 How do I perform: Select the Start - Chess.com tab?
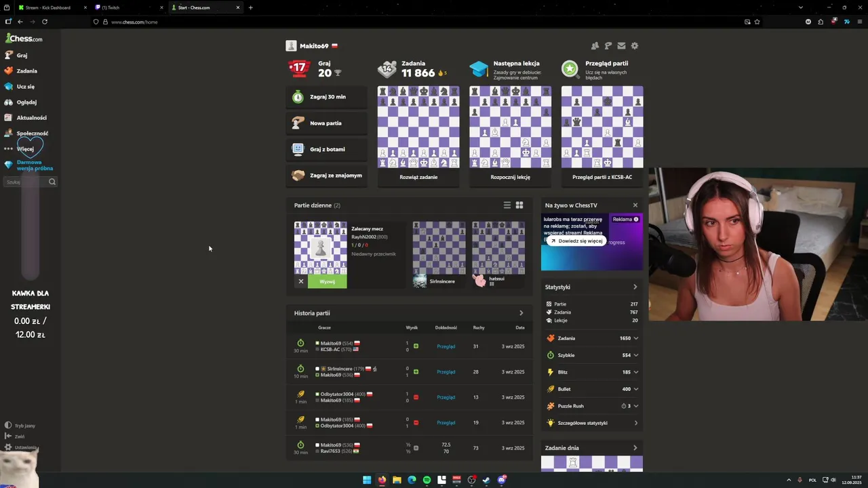pos(205,7)
